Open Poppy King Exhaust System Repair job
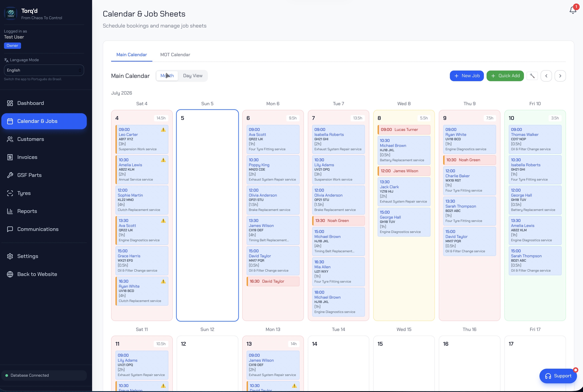583x392 pixels. (273, 170)
